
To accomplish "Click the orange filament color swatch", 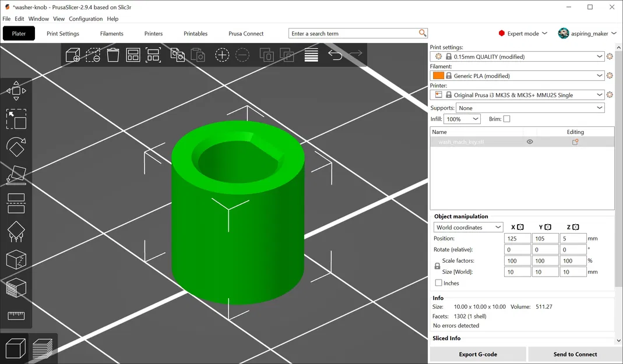I will [x=438, y=76].
